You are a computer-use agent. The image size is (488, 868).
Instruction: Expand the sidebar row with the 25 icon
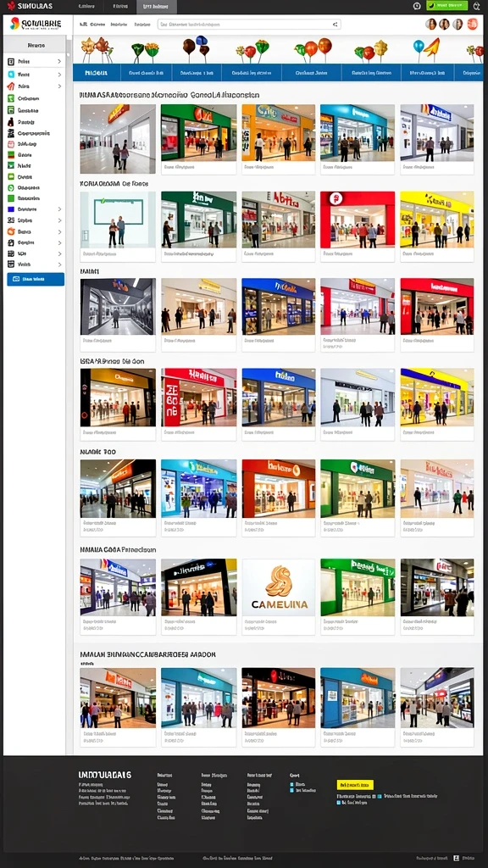tap(59, 220)
